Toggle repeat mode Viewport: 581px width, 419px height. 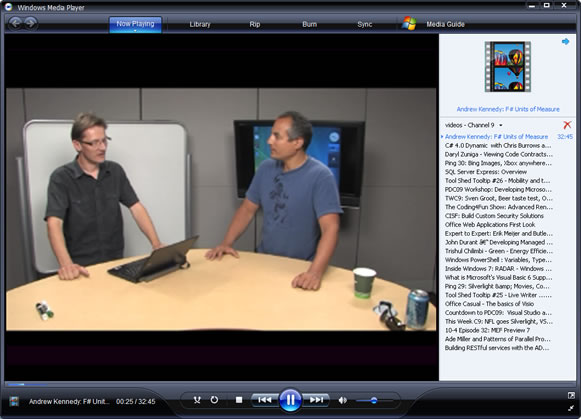click(214, 400)
